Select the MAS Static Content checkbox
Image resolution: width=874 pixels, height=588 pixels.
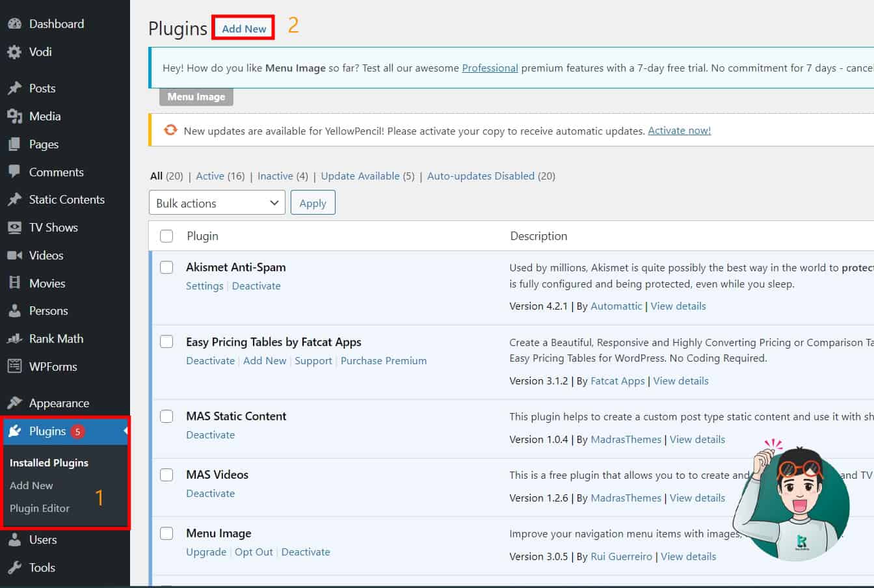(166, 416)
